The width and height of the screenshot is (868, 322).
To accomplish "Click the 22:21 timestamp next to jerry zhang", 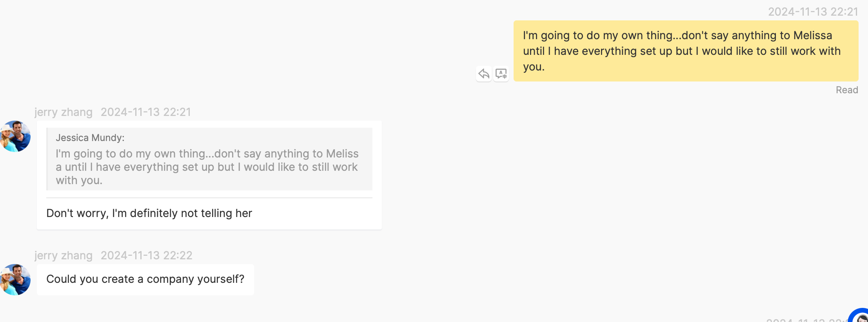I will pos(146,112).
